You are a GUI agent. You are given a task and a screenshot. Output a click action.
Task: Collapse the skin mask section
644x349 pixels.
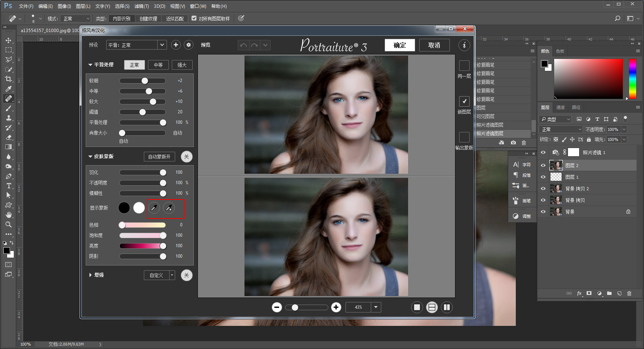(90, 157)
